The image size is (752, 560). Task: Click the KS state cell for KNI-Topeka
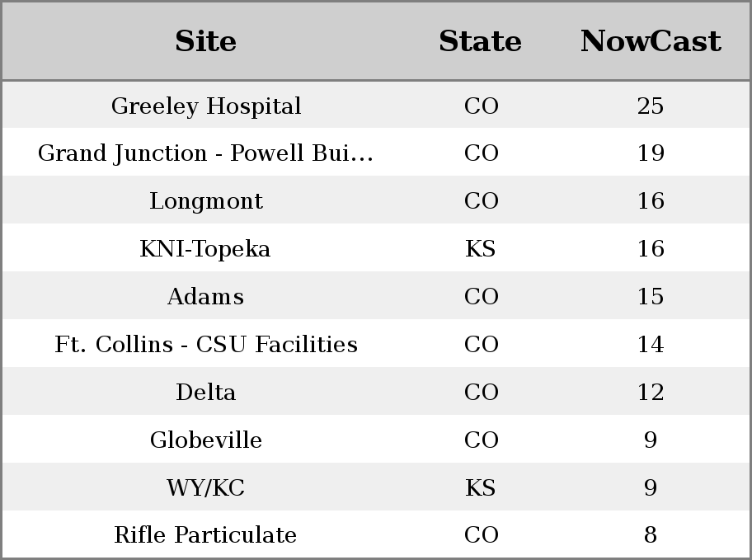tap(481, 248)
